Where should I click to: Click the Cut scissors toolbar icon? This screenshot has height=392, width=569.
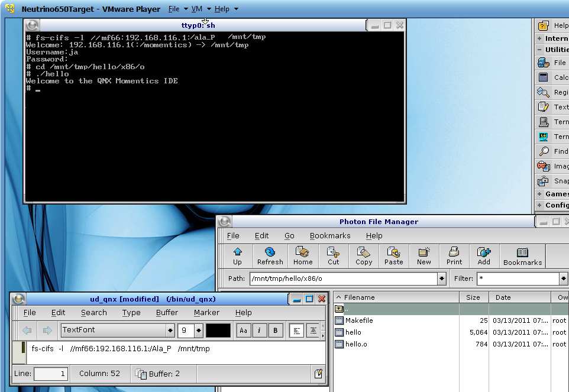point(334,256)
